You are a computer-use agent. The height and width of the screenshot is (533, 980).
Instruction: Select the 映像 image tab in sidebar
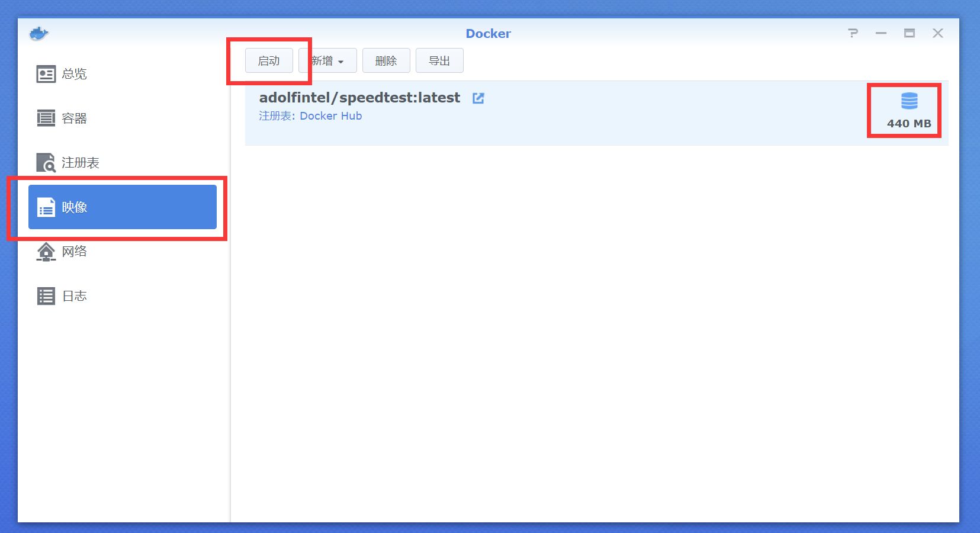tap(122, 207)
